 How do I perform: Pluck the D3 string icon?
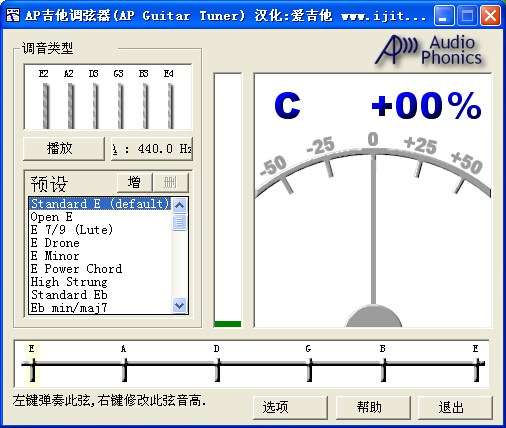tap(96, 106)
